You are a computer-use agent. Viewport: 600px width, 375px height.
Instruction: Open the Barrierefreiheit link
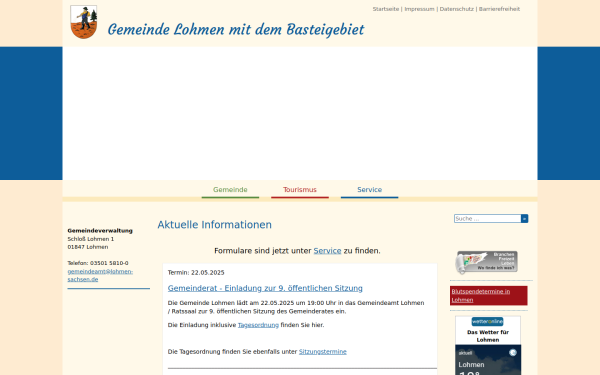(x=499, y=9)
